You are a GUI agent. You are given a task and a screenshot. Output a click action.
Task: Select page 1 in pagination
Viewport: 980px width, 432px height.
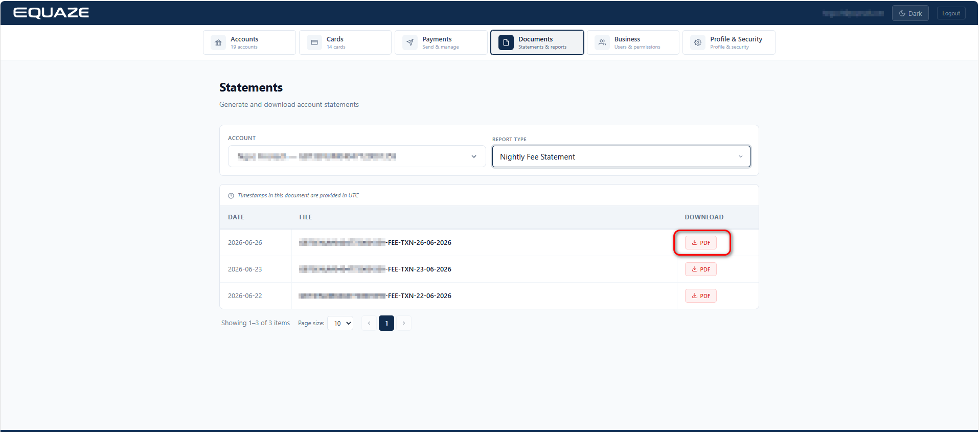(386, 323)
